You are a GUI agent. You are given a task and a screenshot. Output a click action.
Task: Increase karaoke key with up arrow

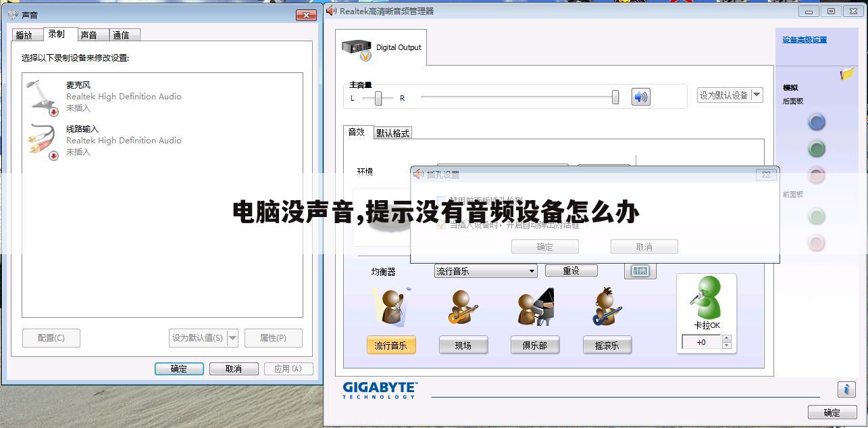coord(727,338)
